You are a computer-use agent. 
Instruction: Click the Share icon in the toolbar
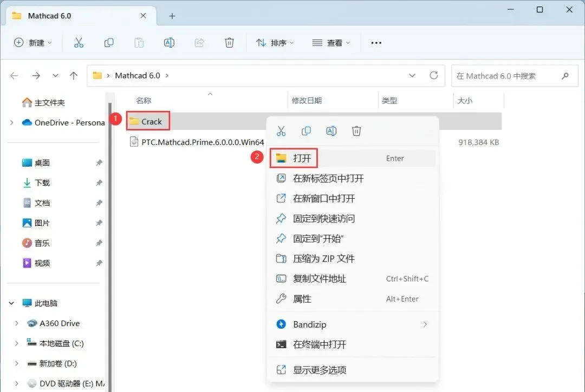pyautogui.click(x=199, y=43)
